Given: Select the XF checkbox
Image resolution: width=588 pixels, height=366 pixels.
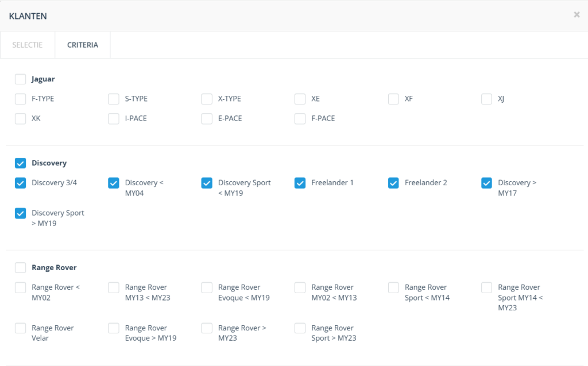Looking at the screenshot, I should tap(393, 99).
